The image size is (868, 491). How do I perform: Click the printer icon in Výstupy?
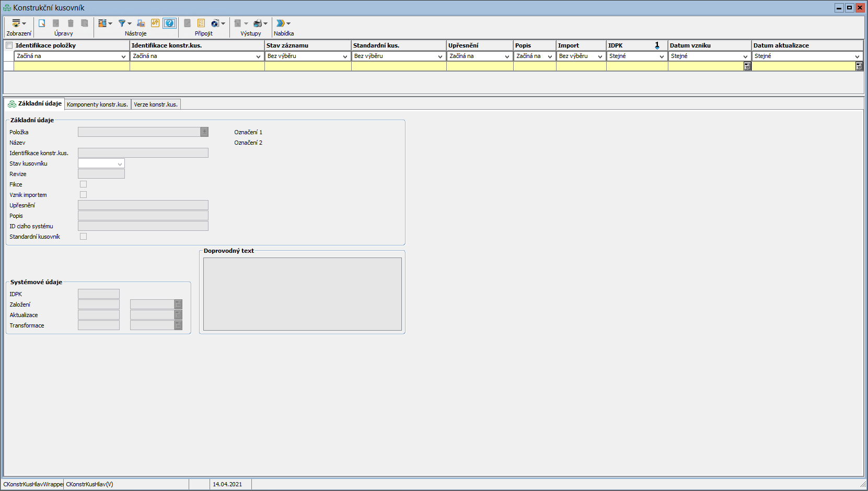point(258,23)
